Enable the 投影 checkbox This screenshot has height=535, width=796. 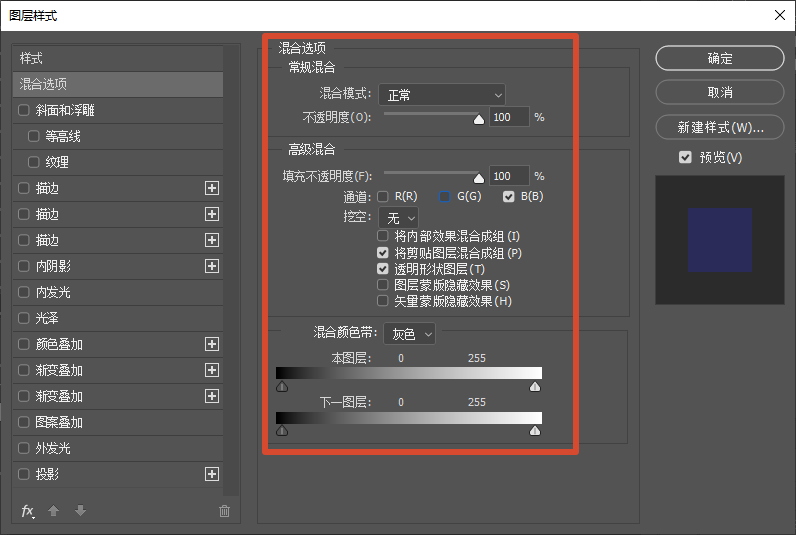[24, 474]
